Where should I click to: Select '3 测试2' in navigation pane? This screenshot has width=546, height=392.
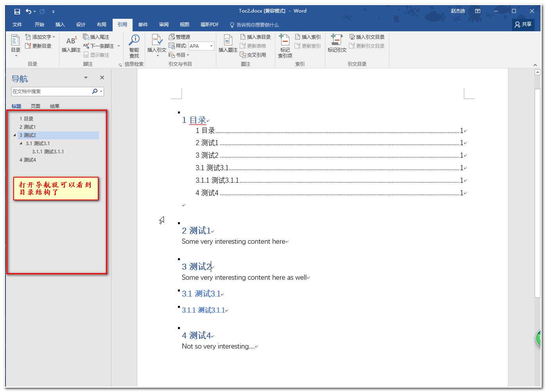pyautogui.click(x=58, y=135)
